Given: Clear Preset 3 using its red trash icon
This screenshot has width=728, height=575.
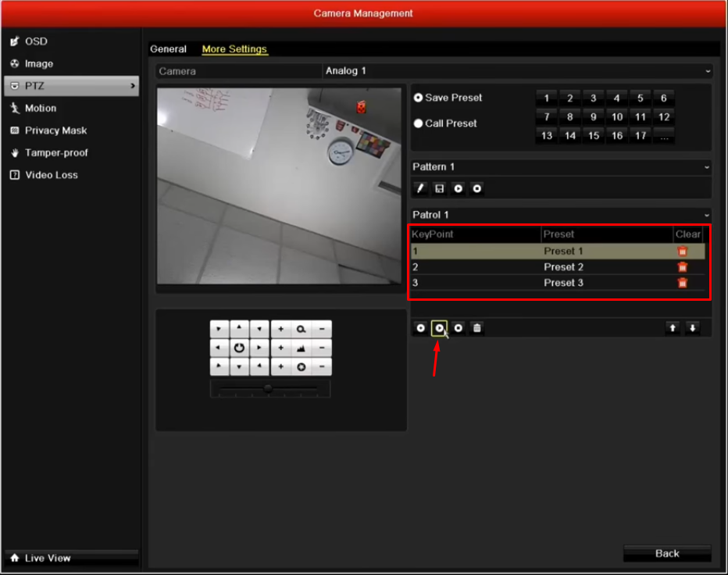Looking at the screenshot, I should tap(682, 282).
